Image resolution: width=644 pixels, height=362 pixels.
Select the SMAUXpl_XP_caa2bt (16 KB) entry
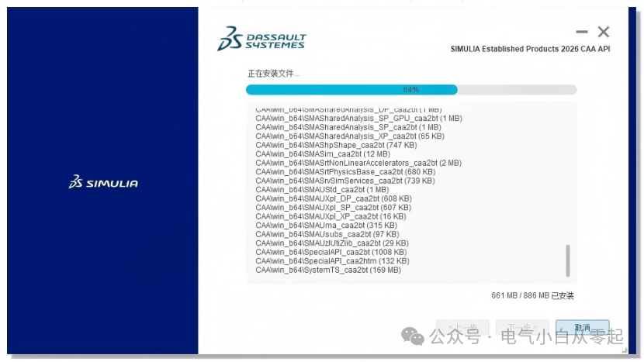pyautogui.click(x=331, y=217)
